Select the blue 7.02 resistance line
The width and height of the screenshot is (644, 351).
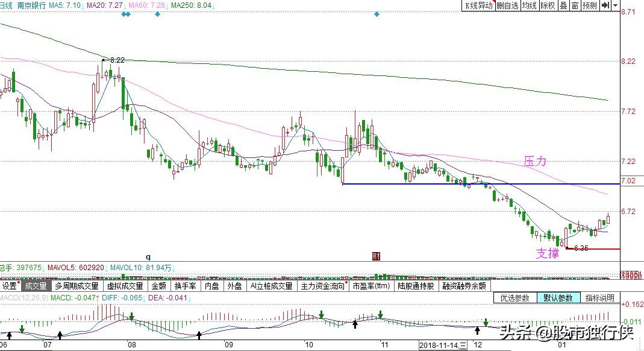[481, 184]
